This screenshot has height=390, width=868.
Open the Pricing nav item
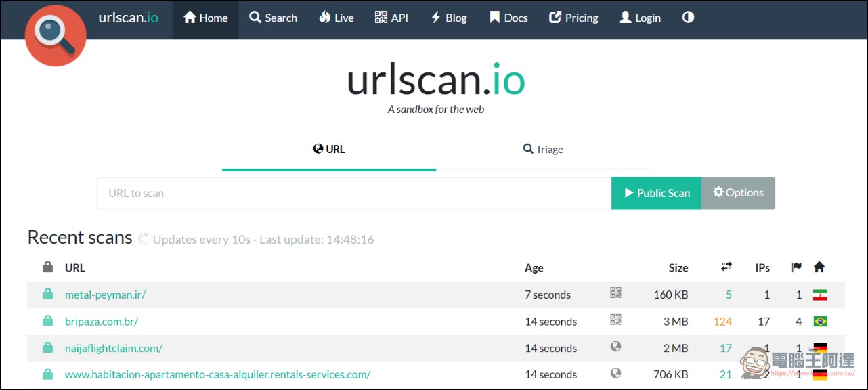coord(573,18)
